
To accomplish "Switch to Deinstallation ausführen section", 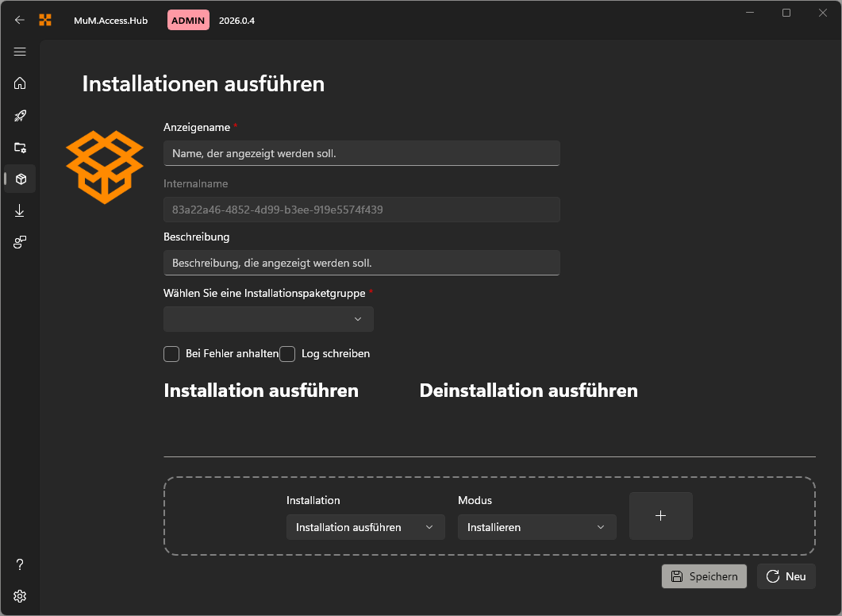I will (528, 391).
